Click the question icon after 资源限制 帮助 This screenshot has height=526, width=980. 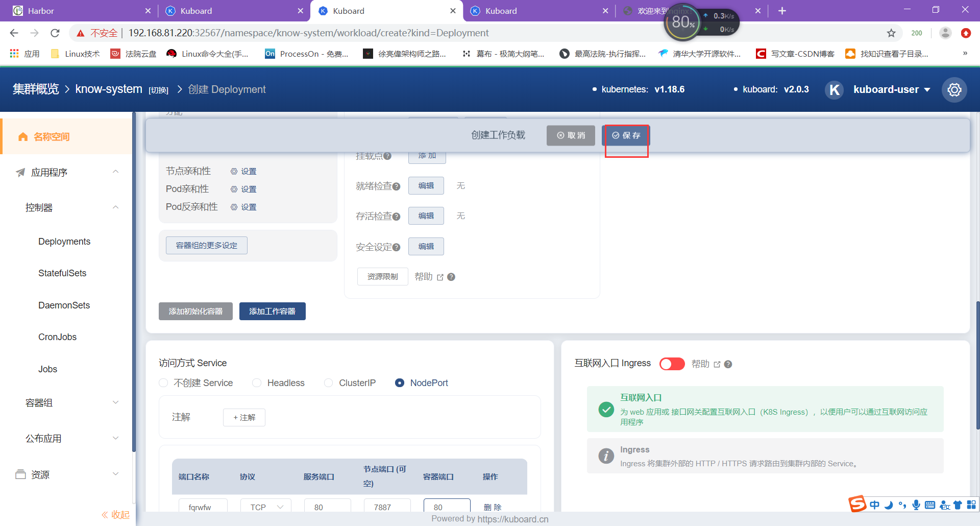pyautogui.click(x=451, y=277)
